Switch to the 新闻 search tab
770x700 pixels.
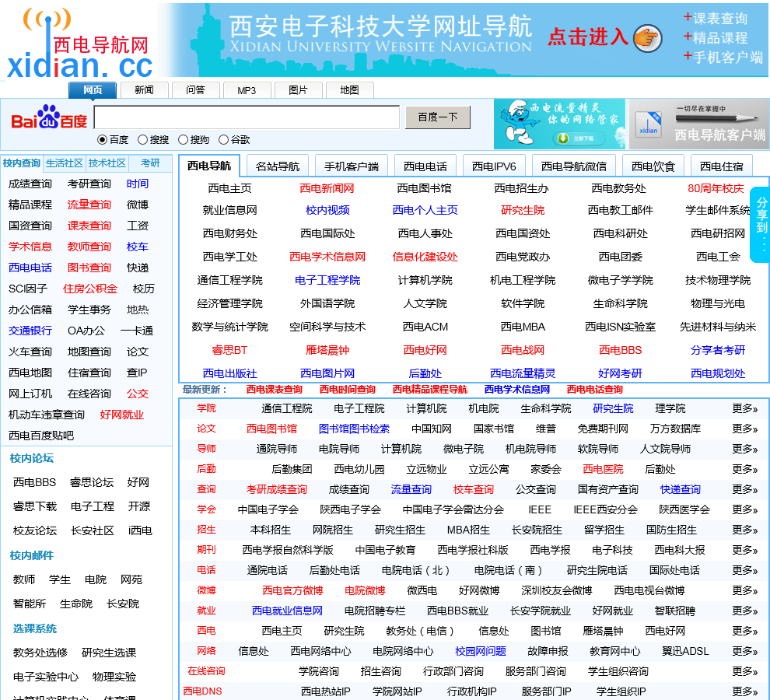pos(145,90)
